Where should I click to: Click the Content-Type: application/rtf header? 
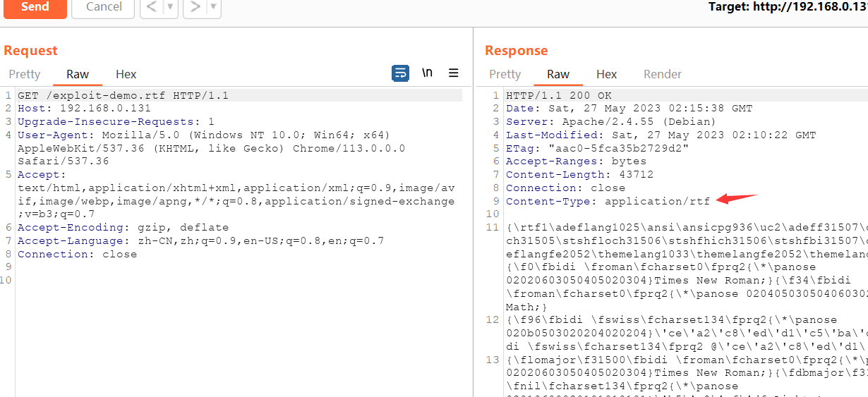point(608,202)
